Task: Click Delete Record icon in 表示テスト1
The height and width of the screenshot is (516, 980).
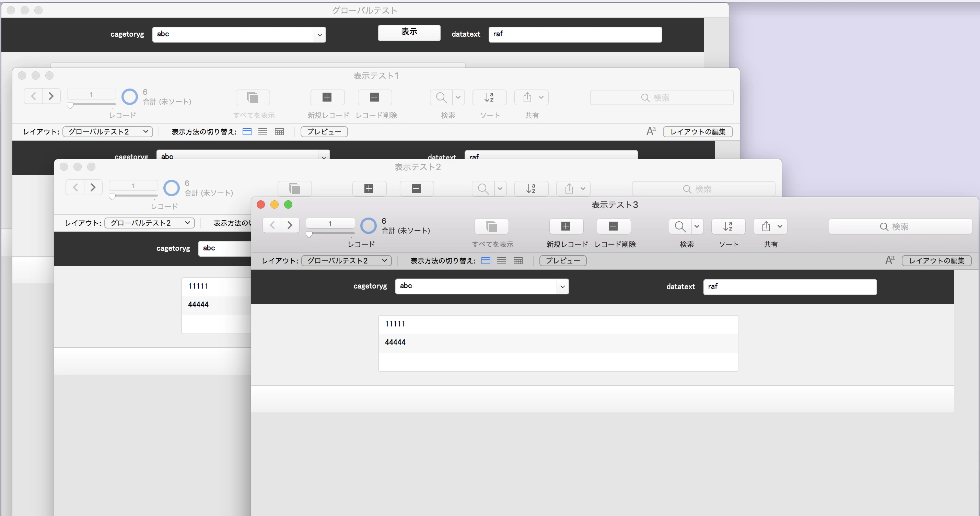Action: (374, 97)
